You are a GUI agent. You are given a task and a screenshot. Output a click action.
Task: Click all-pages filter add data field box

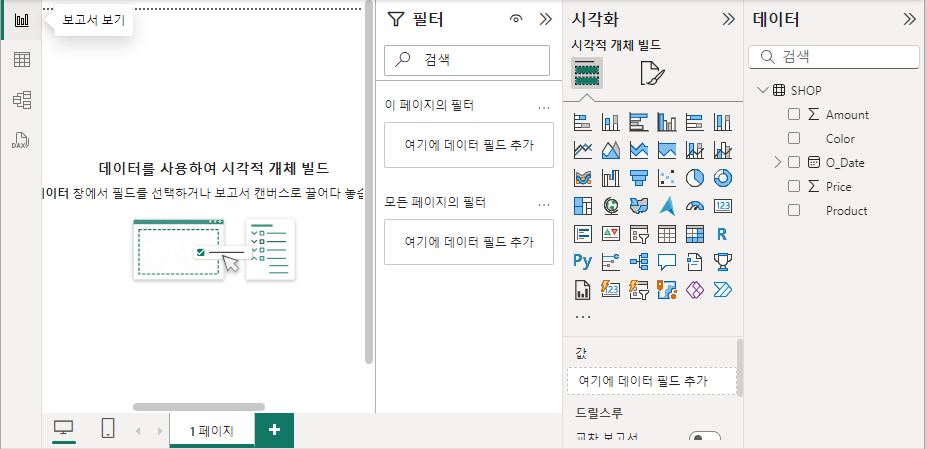click(469, 242)
